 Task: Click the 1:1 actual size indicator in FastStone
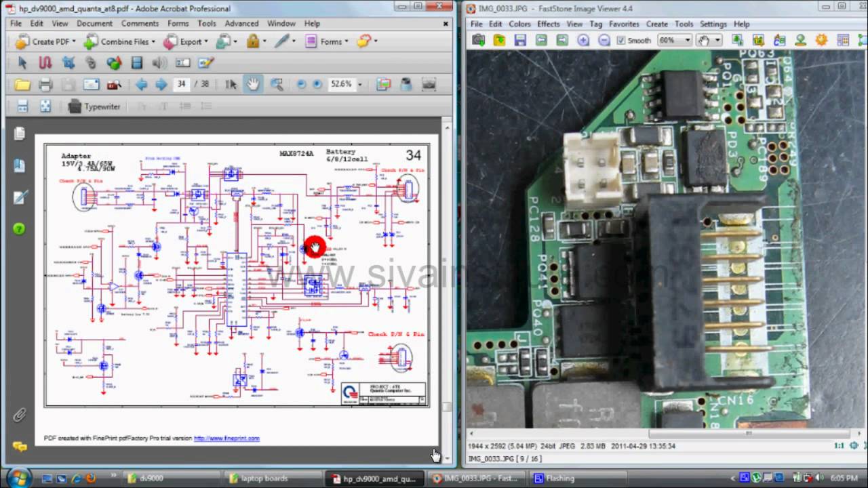[x=839, y=445]
